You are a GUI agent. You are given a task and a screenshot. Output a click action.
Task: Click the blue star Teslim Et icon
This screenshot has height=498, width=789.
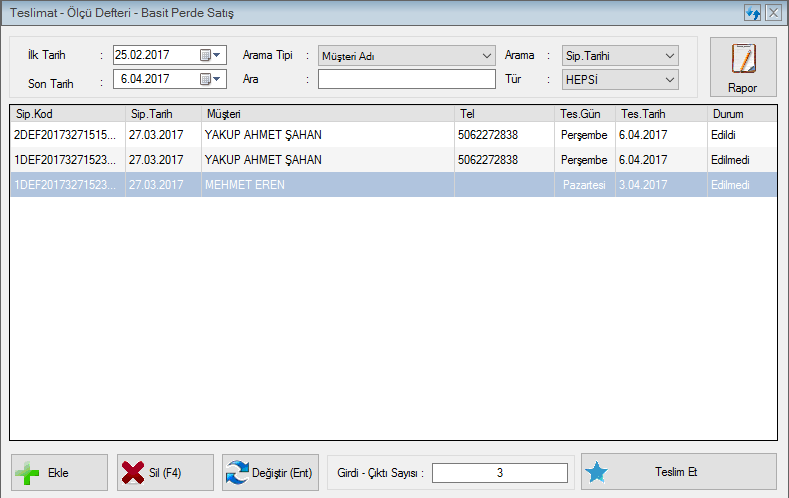597,473
